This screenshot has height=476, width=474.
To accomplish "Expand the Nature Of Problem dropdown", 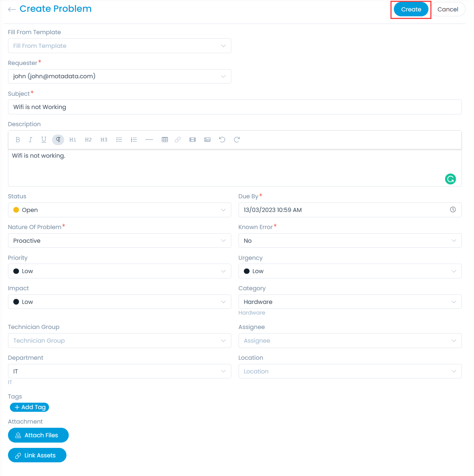I will point(119,241).
